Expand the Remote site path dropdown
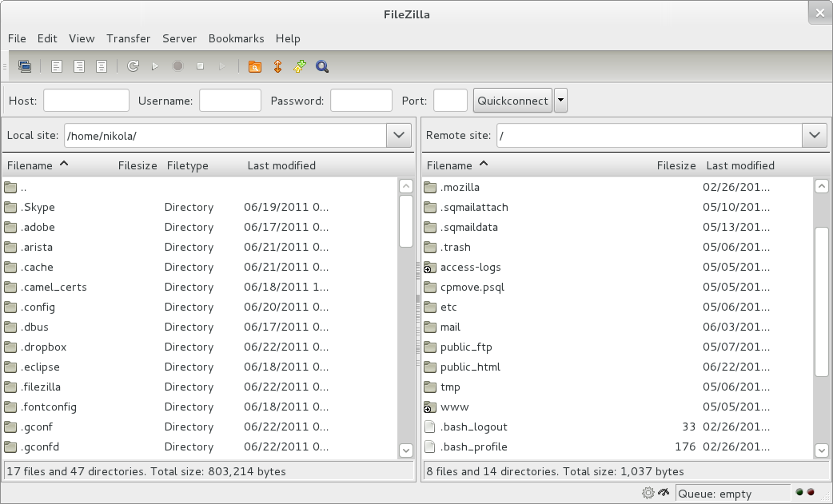The height and width of the screenshot is (504, 833). (x=815, y=135)
